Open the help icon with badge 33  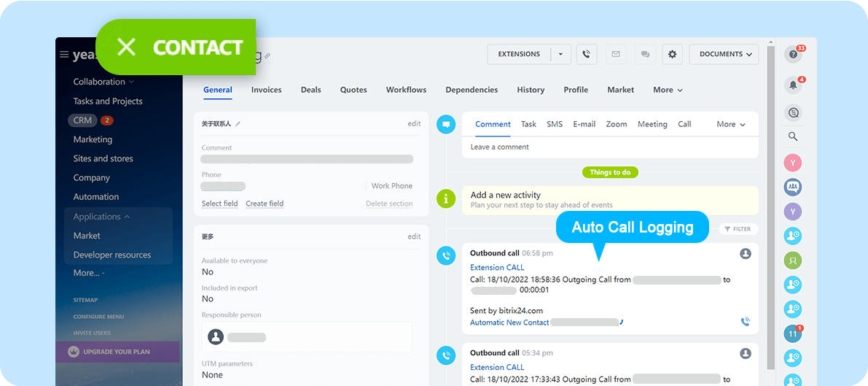pyautogui.click(x=793, y=54)
